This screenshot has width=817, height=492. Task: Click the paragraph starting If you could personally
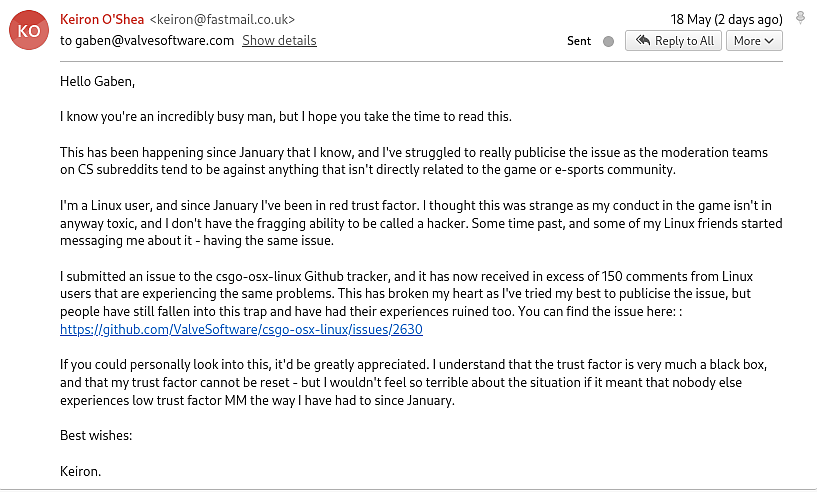(x=413, y=383)
